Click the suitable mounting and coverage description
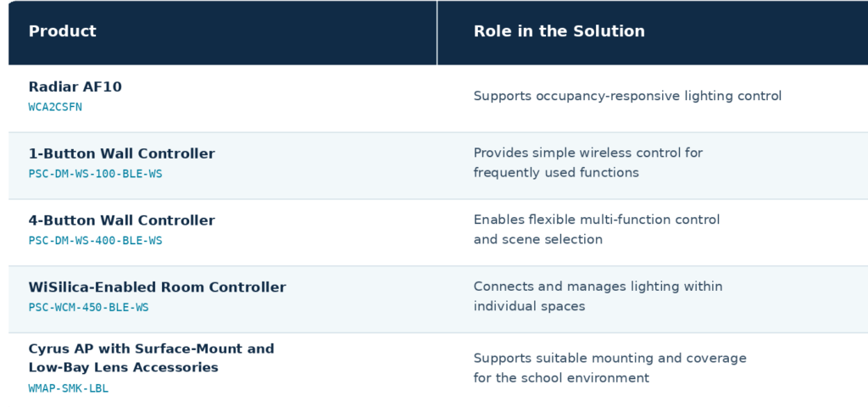868x407 pixels. pos(610,368)
